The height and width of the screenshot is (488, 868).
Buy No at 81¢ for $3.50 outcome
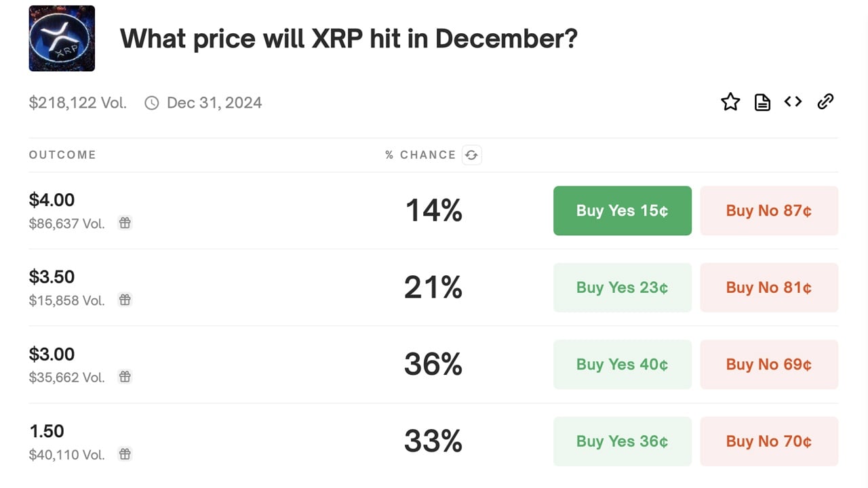point(768,287)
